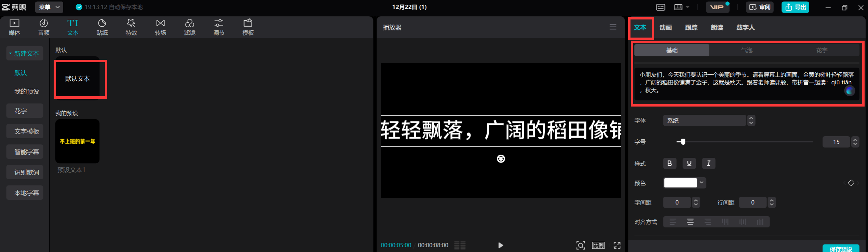Set vertical bottom alignment
This screenshot has width=868, height=252.
coord(760,222)
